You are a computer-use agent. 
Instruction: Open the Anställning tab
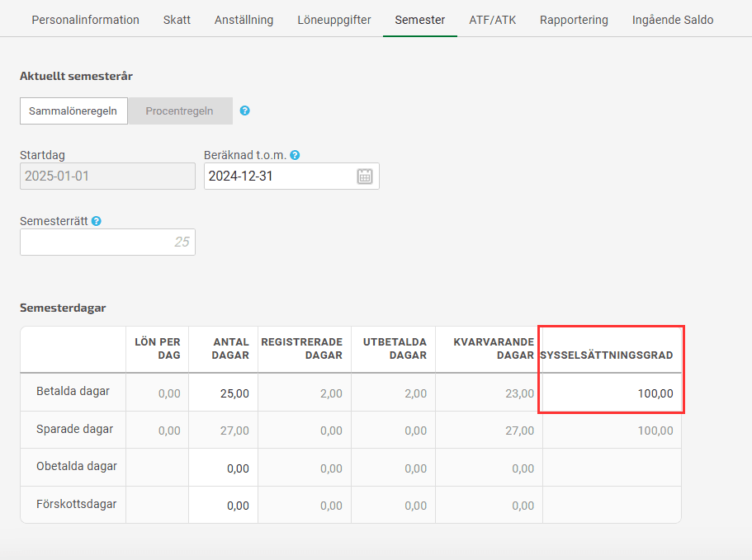244,20
